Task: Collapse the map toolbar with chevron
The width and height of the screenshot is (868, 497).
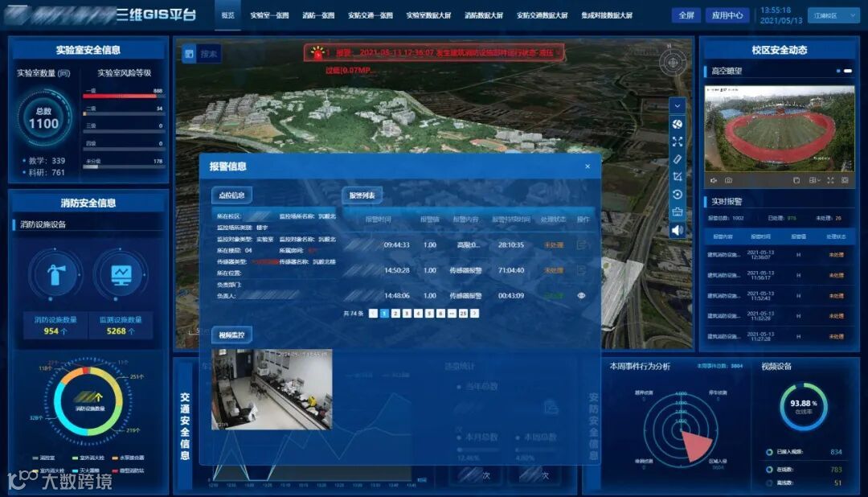Action: [677, 106]
